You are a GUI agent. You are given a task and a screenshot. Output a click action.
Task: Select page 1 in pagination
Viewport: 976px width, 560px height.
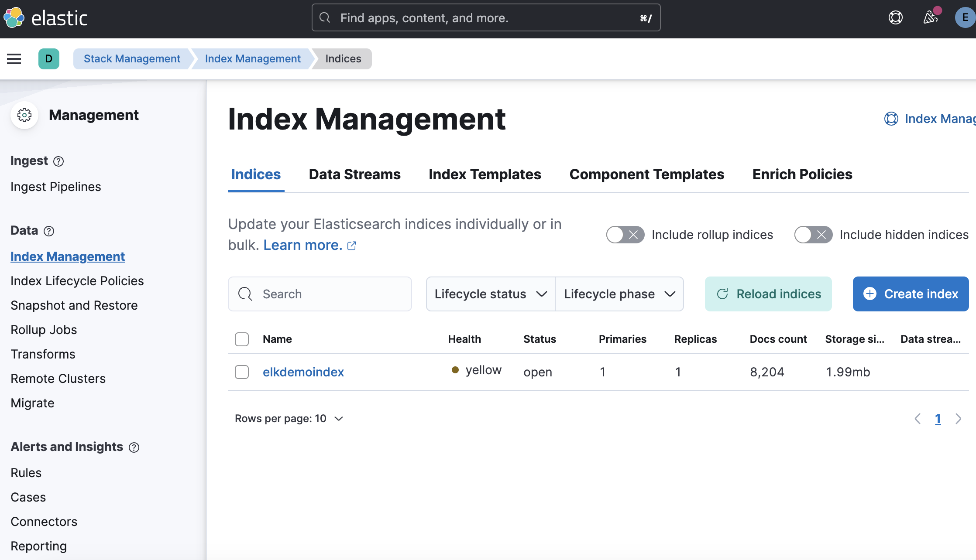(938, 419)
